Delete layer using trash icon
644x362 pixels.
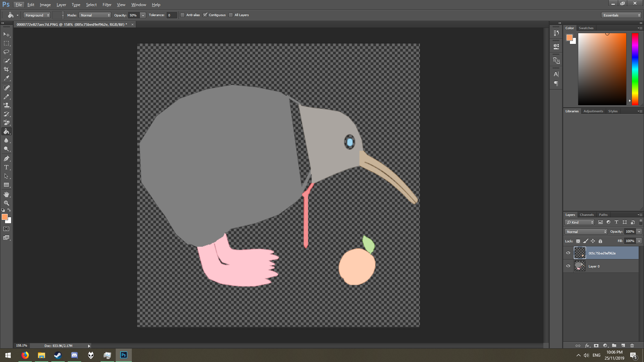point(632,346)
